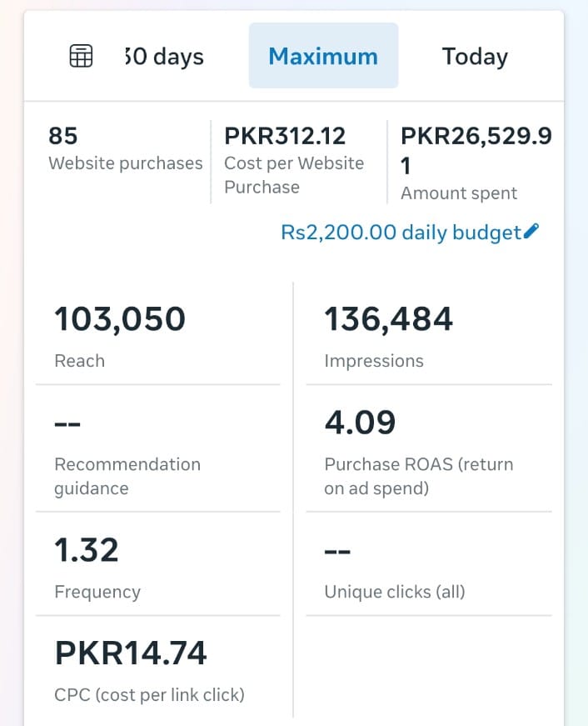Open the table columns icon

81,57
